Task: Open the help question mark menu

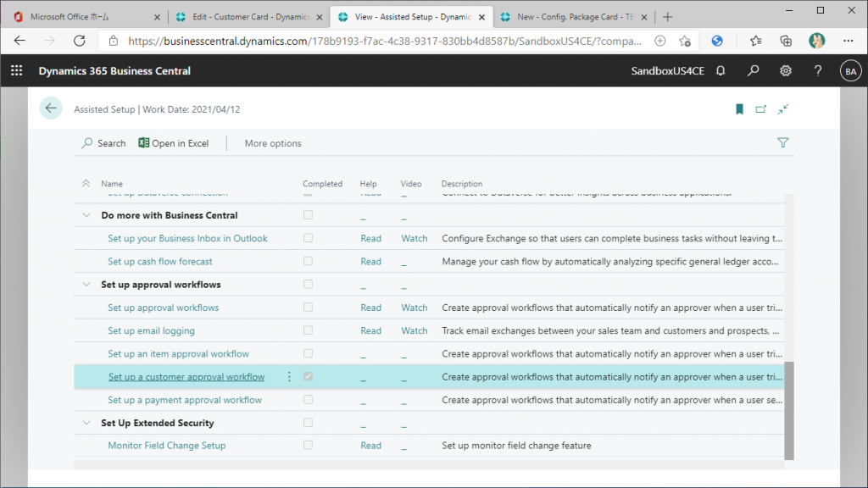Action: pos(818,71)
